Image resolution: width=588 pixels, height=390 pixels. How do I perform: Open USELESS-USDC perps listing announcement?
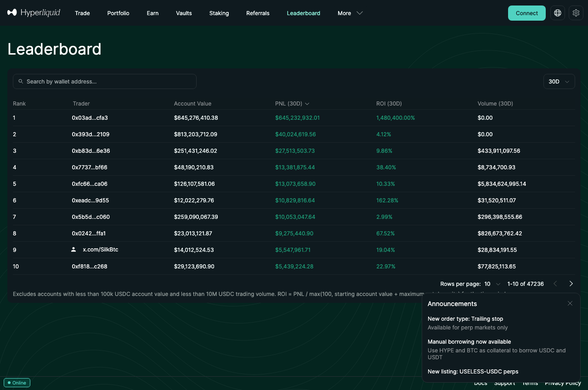tap(473, 372)
